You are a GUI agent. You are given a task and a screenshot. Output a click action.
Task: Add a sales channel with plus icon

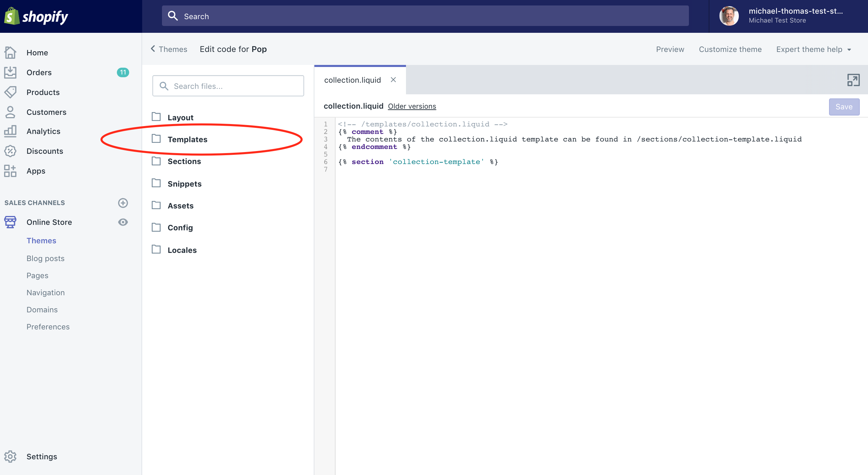[x=123, y=203]
